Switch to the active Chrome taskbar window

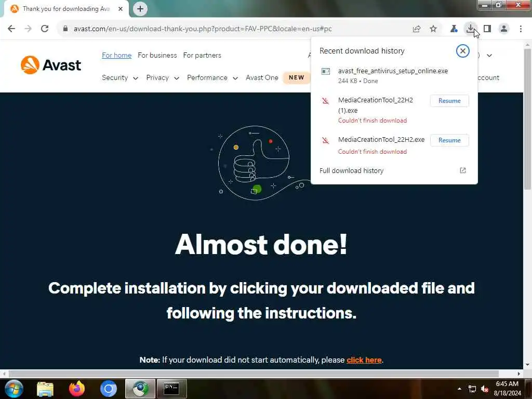(x=140, y=389)
